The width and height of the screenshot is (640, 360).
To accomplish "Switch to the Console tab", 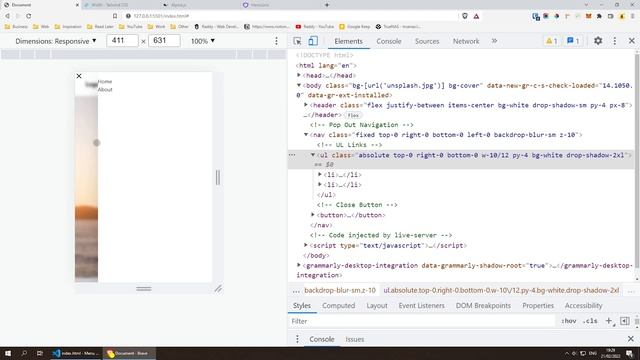I will point(389,41).
